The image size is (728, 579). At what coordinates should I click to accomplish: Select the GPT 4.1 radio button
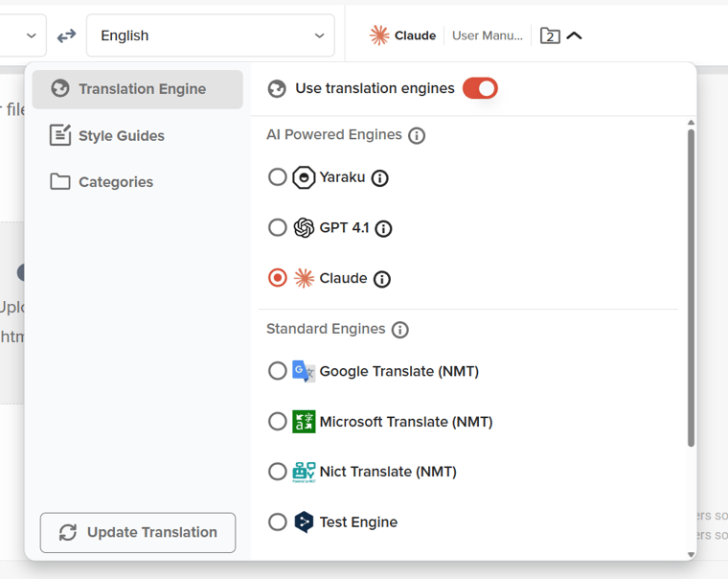coord(277,228)
